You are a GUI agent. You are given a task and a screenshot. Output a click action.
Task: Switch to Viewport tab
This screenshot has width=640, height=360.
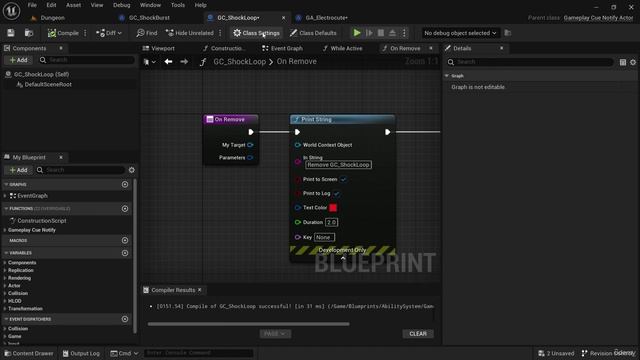click(159, 48)
